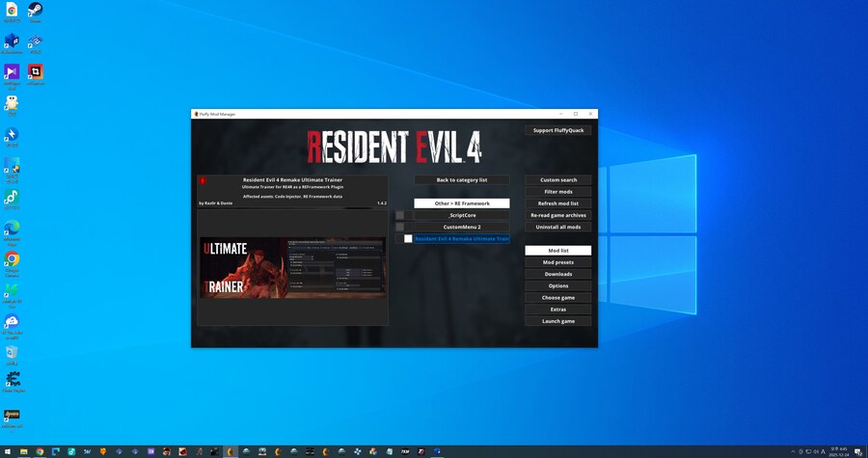Image resolution: width=868 pixels, height=458 pixels.
Task: Uninstall all mods
Action: point(558,227)
